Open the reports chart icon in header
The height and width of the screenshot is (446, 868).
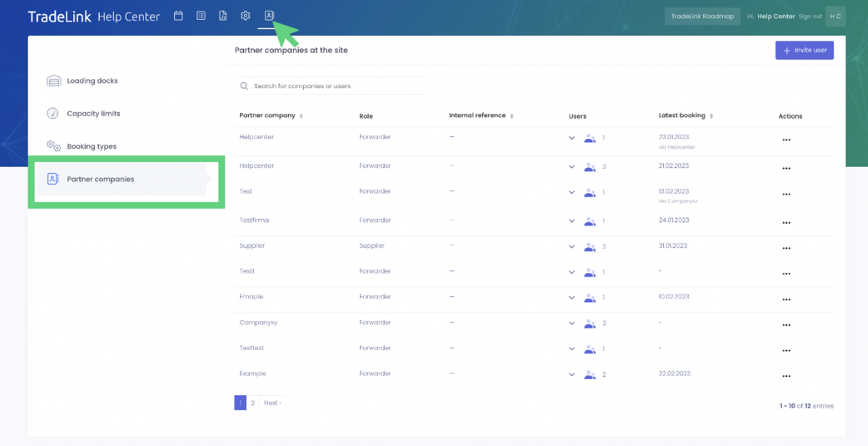click(x=223, y=16)
